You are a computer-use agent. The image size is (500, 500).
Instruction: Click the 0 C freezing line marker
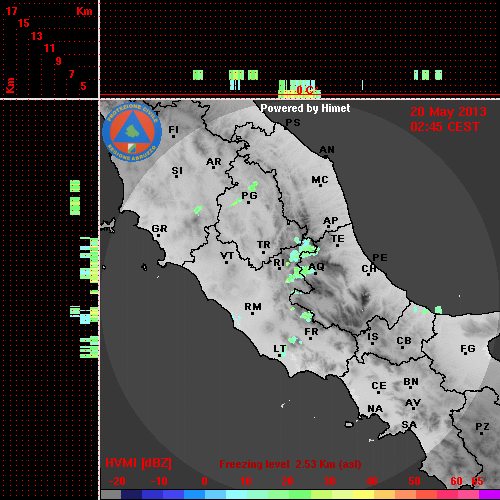coord(305,90)
